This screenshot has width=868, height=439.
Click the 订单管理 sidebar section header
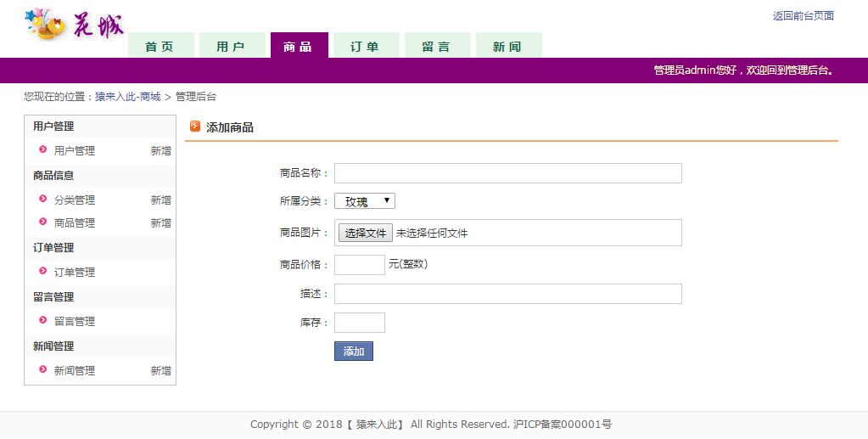pos(53,248)
